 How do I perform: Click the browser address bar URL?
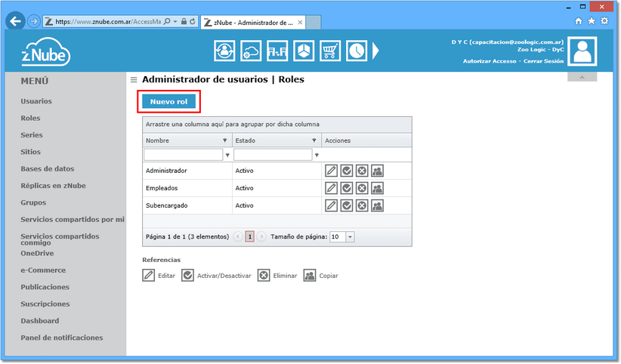pyautogui.click(x=108, y=22)
